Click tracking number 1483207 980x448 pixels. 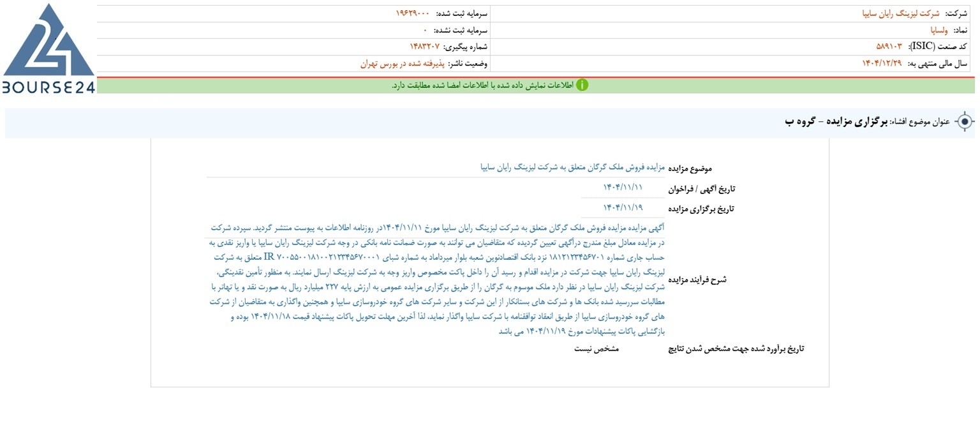(424, 47)
